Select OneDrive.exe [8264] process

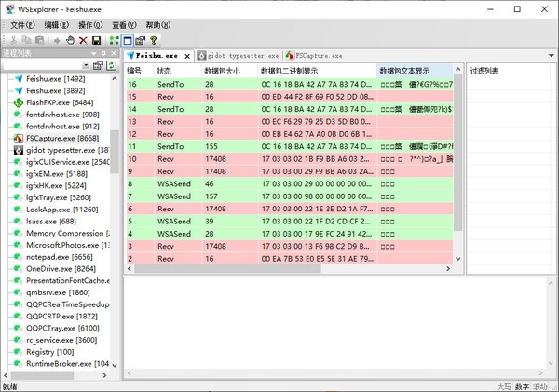click(61, 269)
